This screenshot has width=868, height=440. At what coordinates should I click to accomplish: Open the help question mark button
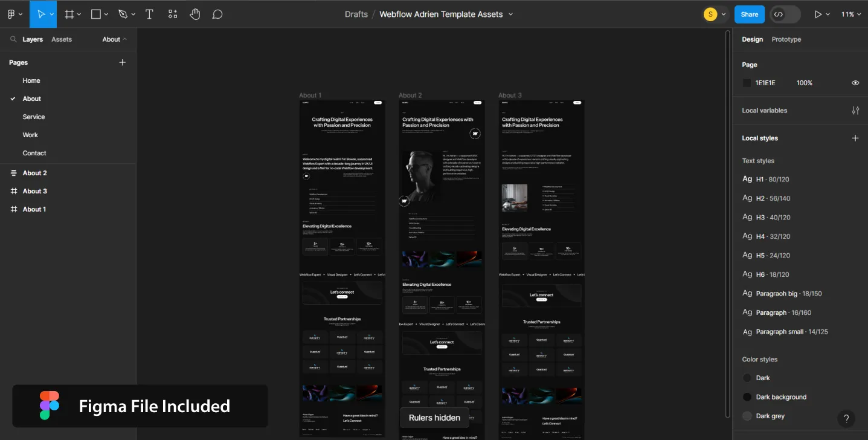(846, 418)
